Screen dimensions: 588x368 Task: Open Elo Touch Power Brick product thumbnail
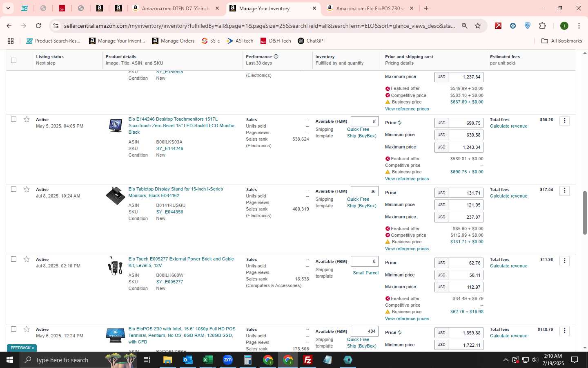click(116, 266)
